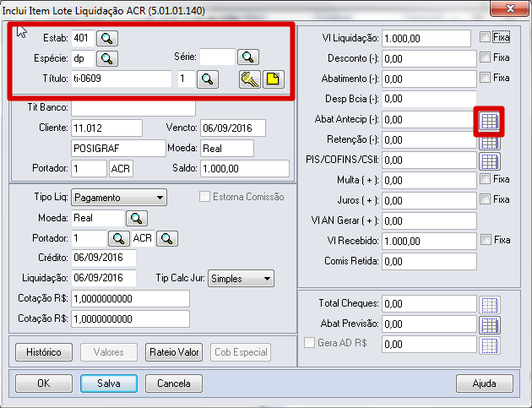Focus the Juros (+) value field
This screenshot has height=408, width=532.
429,200
